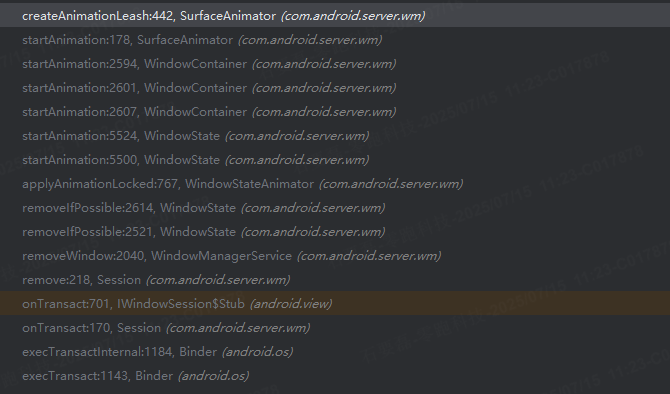Select the onTransact:701 IWindowSession$Stub frame
670x394 pixels.
click(335, 303)
